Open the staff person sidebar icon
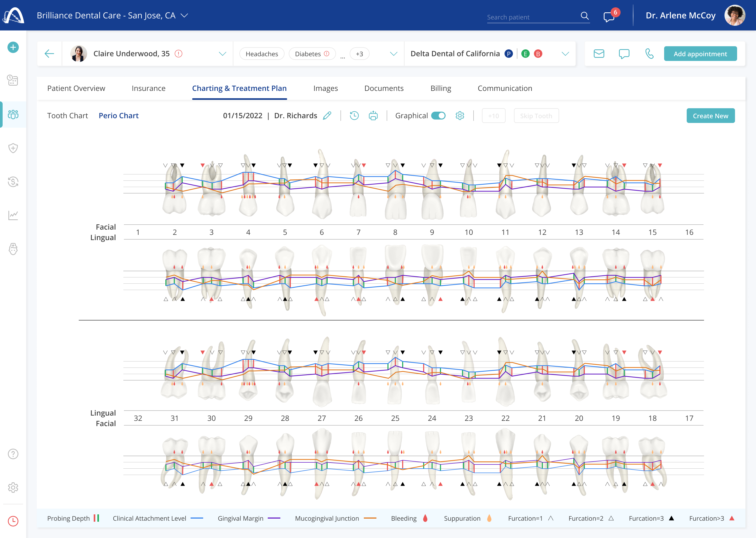 (13, 249)
